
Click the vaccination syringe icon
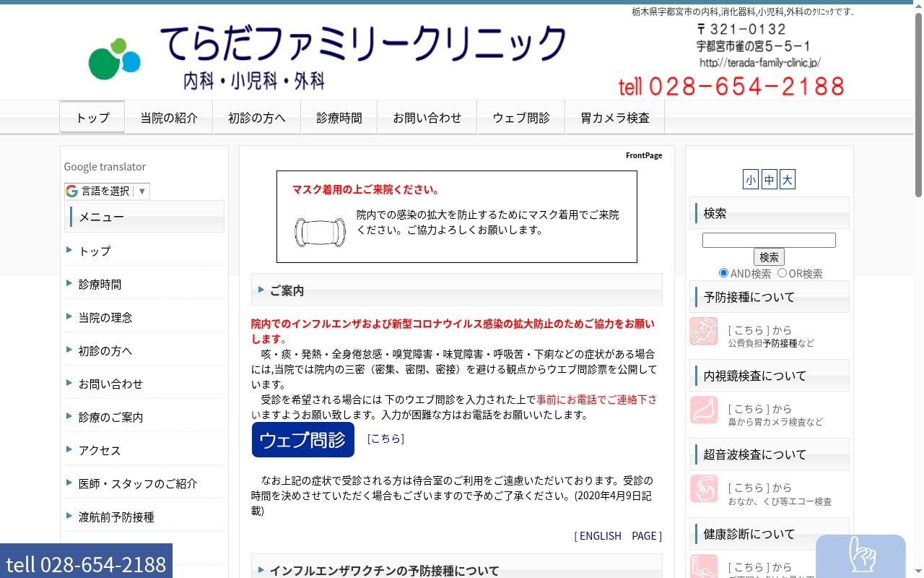pos(704,331)
